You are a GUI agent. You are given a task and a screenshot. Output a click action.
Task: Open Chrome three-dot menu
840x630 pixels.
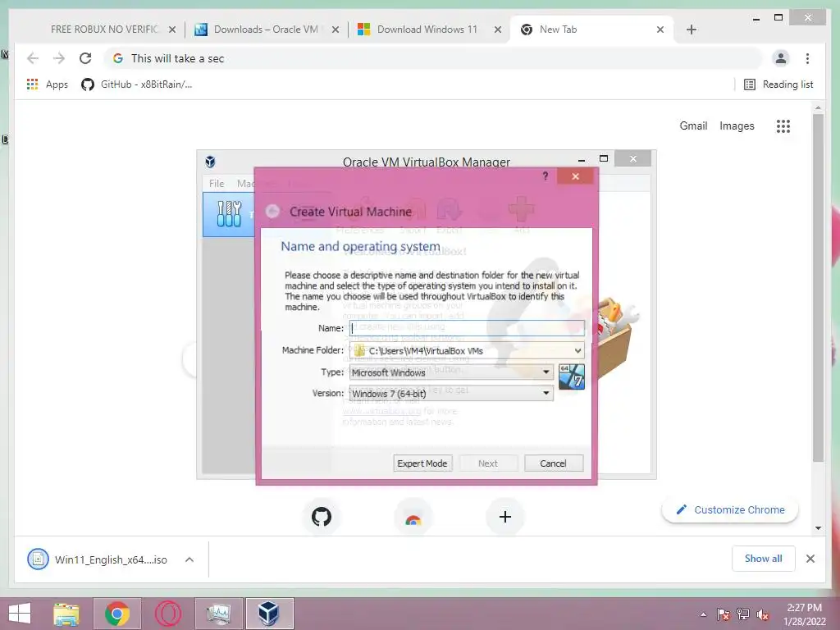tap(807, 58)
